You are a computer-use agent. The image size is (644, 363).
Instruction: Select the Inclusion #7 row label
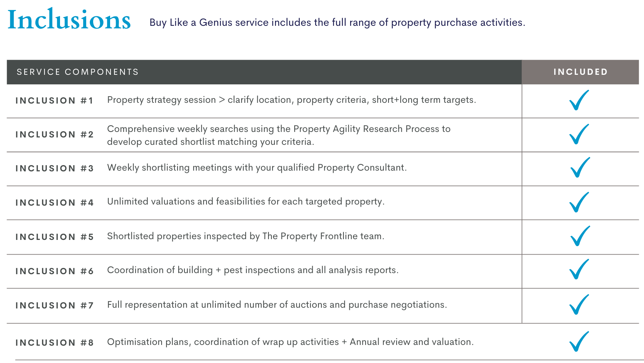54,306
